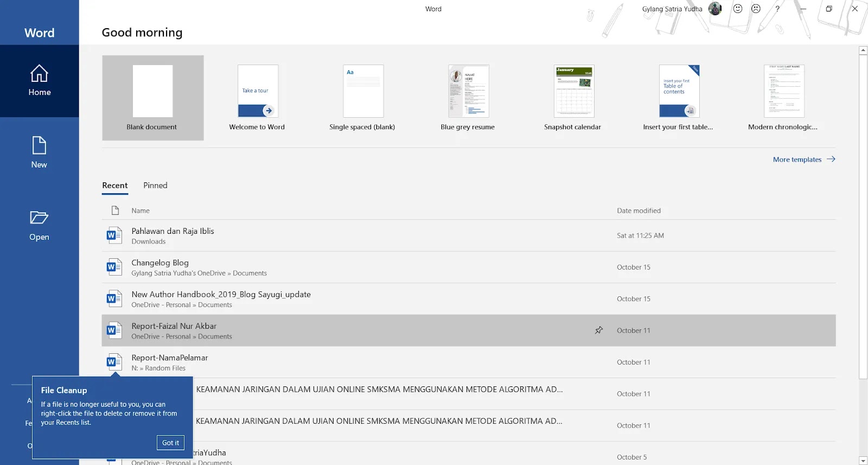Go to the Open folder icon in sidebar
Viewport: 868px width, 465px height.
point(39,218)
